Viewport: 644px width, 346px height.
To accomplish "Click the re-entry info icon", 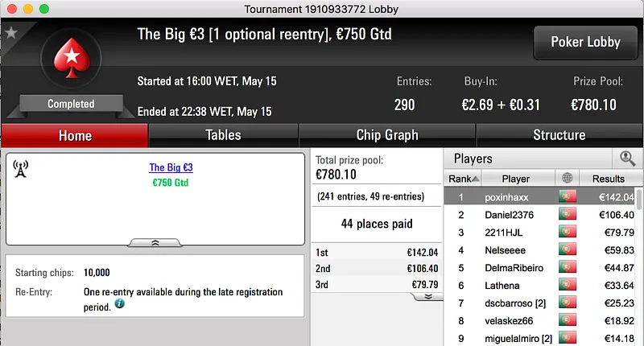I will coord(120,305).
